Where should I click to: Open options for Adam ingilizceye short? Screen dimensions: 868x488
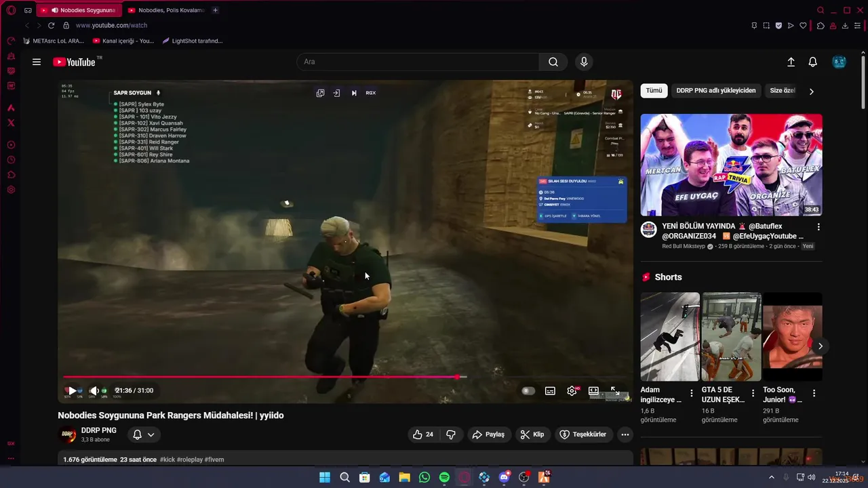[692, 393]
